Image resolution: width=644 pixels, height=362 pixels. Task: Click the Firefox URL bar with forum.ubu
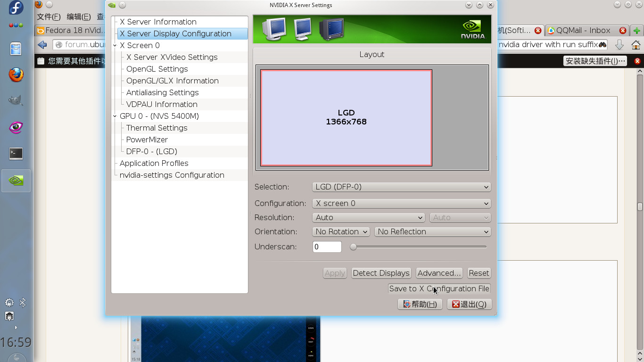(80, 45)
